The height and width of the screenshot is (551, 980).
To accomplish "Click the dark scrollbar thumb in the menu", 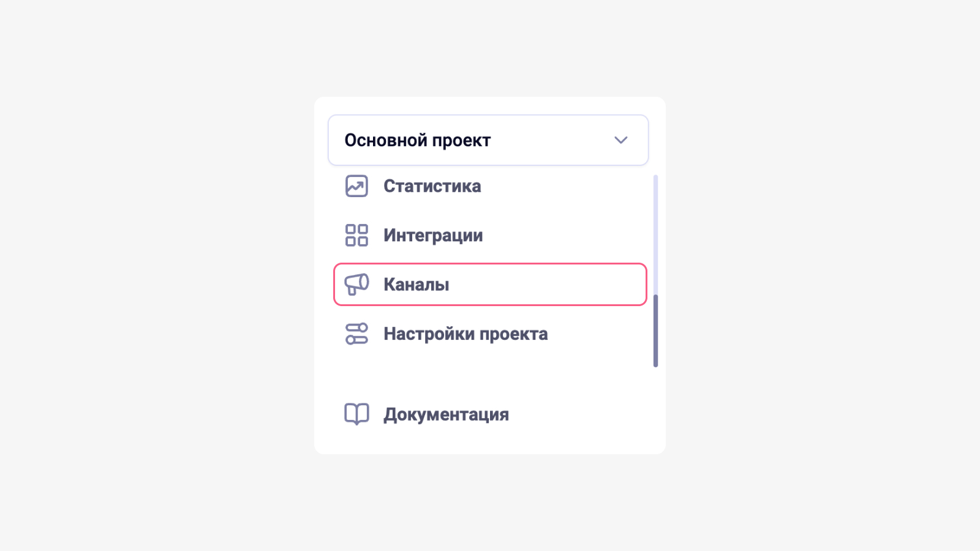I will (655, 331).
